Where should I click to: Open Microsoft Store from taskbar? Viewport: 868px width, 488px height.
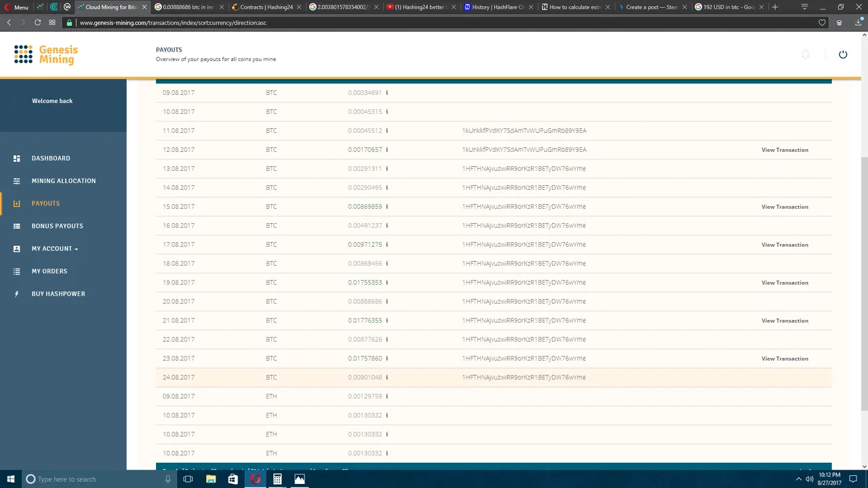[233, 479]
